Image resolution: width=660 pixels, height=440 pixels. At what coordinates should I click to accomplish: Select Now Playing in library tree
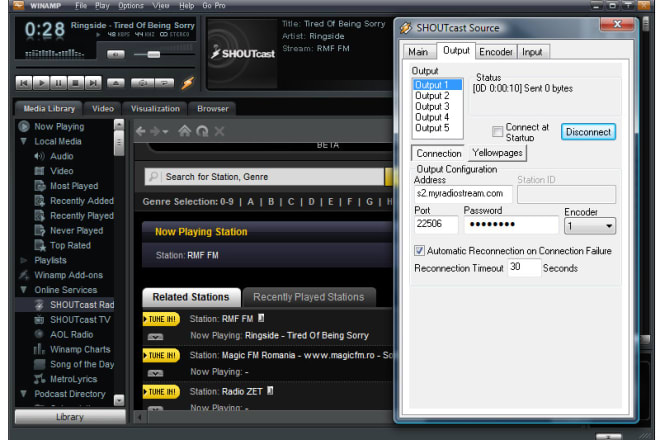[x=59, y=126]
